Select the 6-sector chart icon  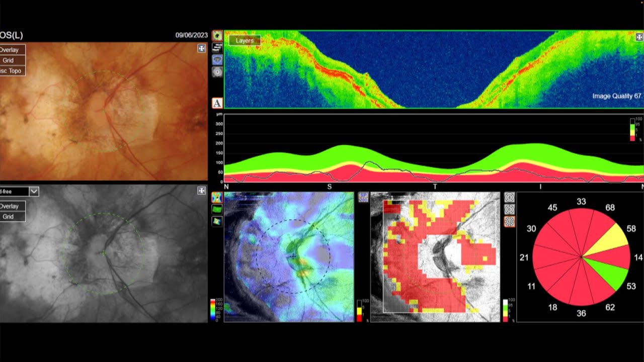point(509,209)
